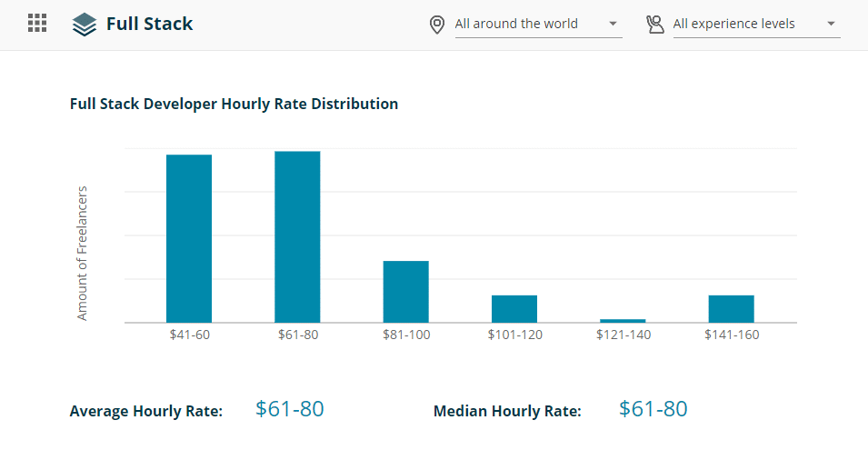
Task: Click the 'Full Stack' title text
Action: pyautogui.click(x=149, y=24)
